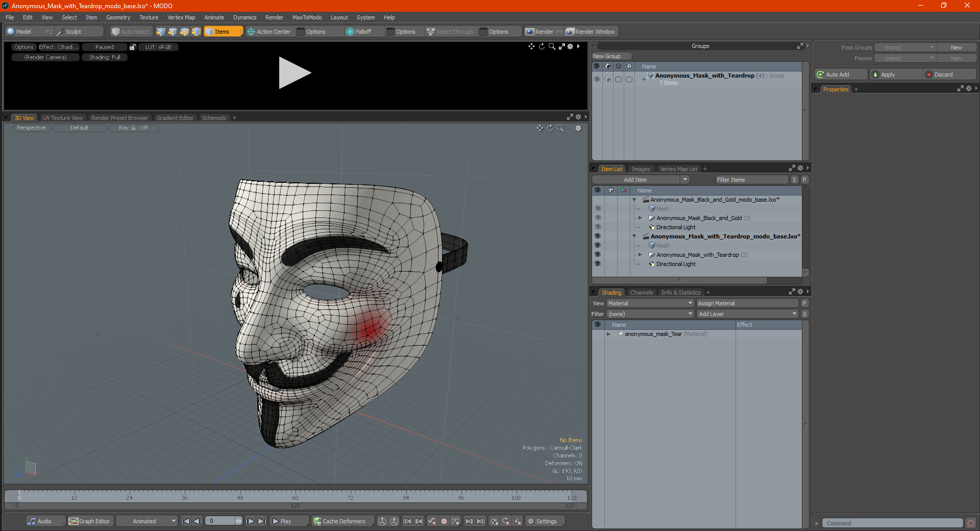Click Assign Material button
This screenshot has height=531, width=980.
747,303
